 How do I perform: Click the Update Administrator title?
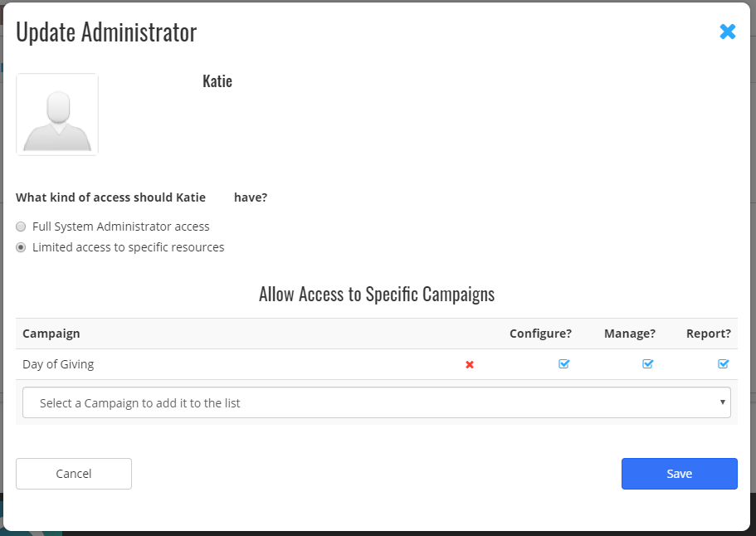coord(105,32)
